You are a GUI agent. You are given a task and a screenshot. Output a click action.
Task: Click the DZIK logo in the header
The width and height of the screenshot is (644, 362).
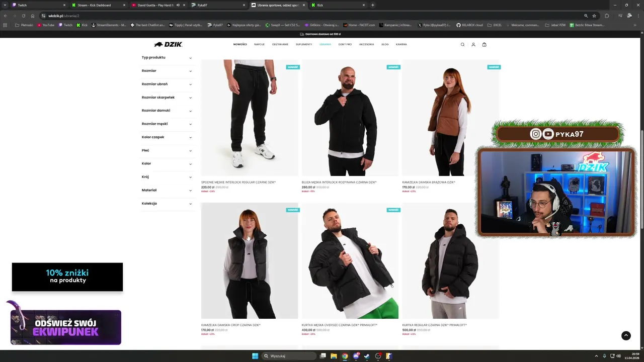click(x=168, y=44)
